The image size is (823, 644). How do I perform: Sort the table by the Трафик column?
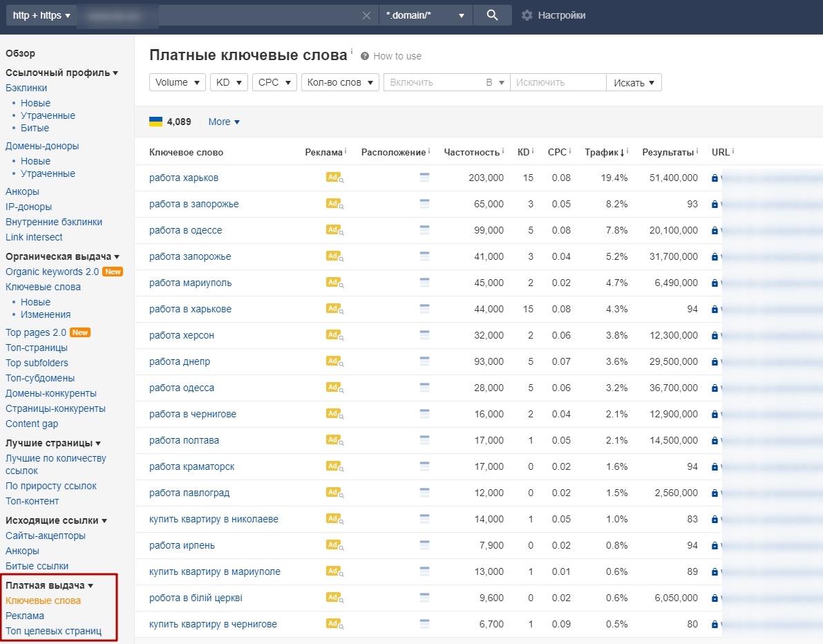603,152
